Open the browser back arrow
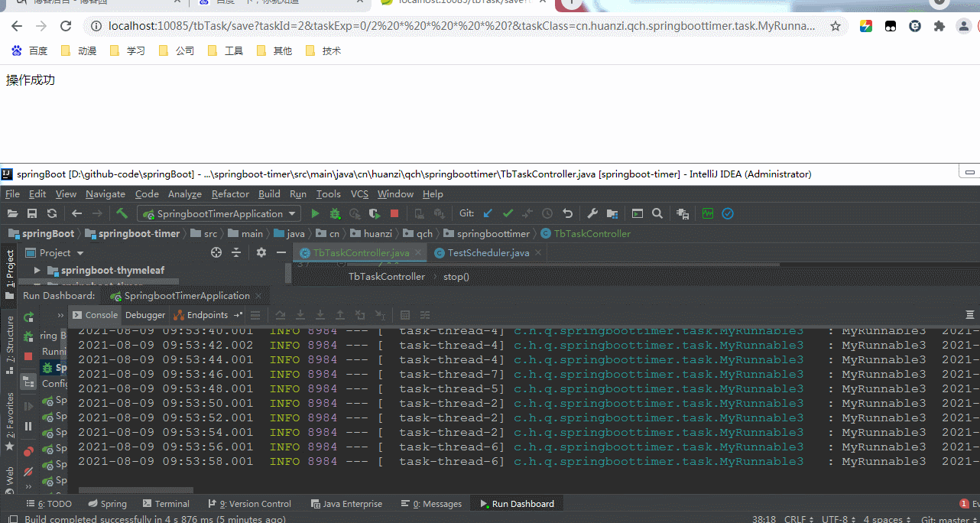This screenshot has height=523, width=980. pyautogui.click(x=17, y=26)
